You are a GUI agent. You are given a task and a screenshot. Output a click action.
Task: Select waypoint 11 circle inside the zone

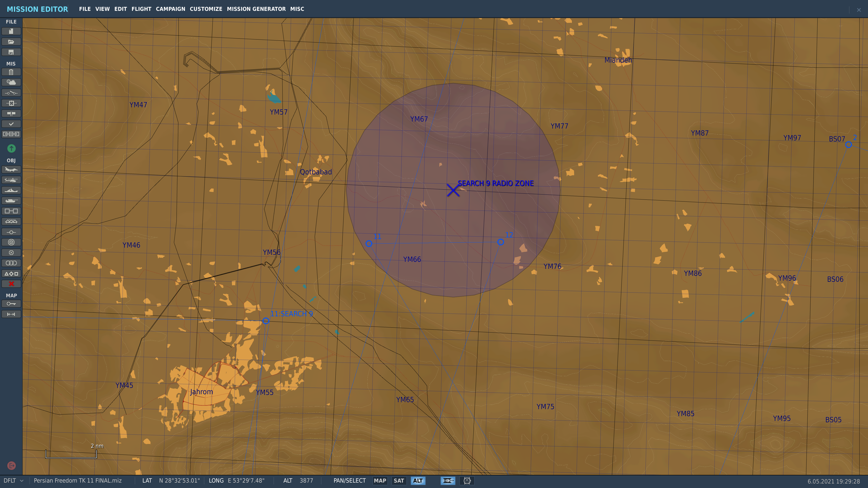click(369, 244)
